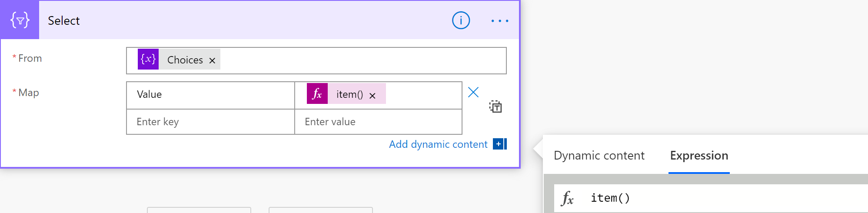Click the Choices variable icon in From

tap(148, 59)
